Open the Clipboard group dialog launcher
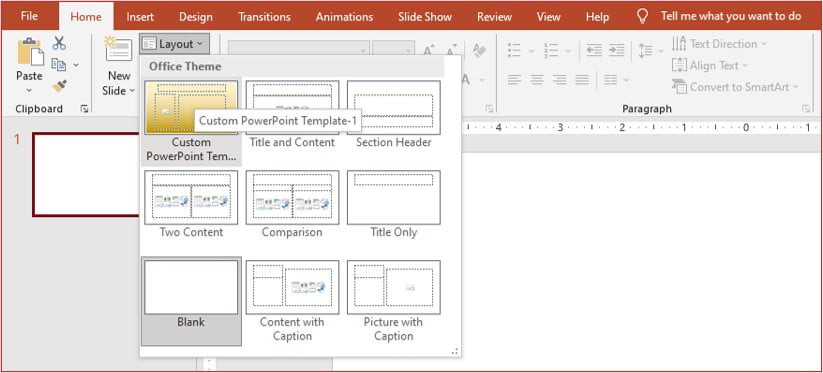 [x=84, y=109]
